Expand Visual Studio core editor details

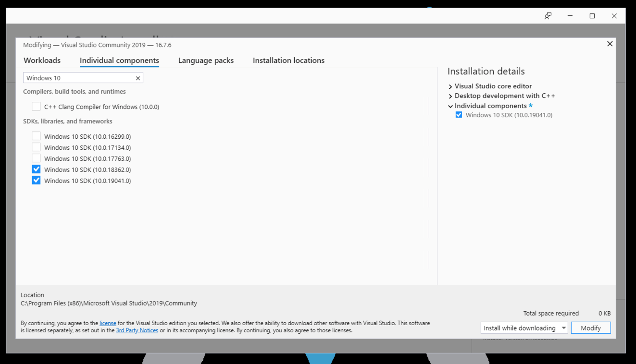point(450,86)
